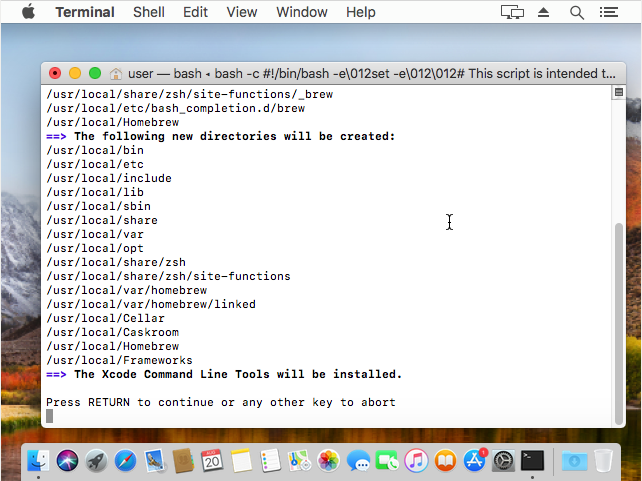This screenshot has width=642, height=481.
Task: Click /usr/local/etc/bash_completion.d/brew line
Action: (176, 108)
